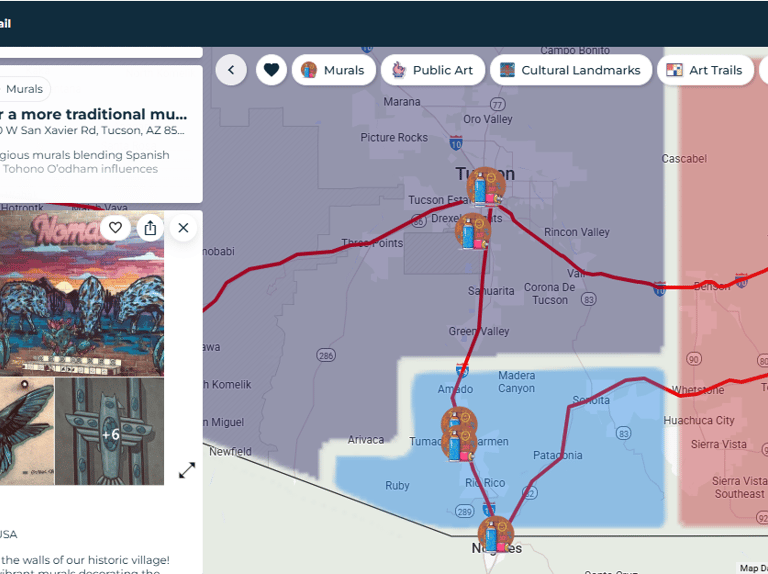This screenshot has height=574, width=768.
Task: Filter map by Public Art category
Action: pos(432,70)
